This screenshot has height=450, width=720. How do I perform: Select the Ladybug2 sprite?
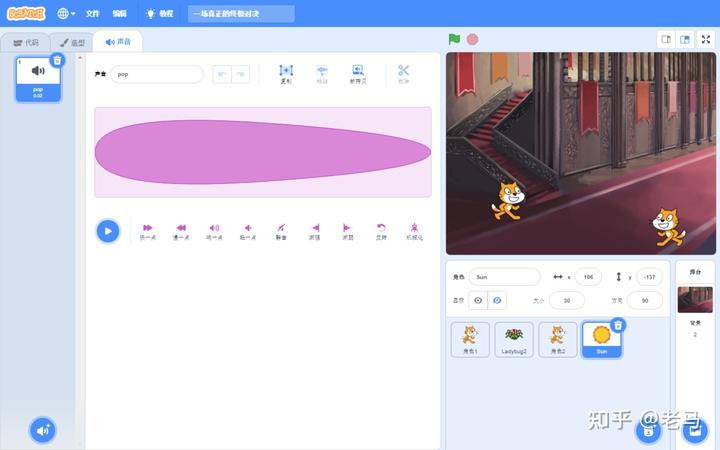[514, 339]
